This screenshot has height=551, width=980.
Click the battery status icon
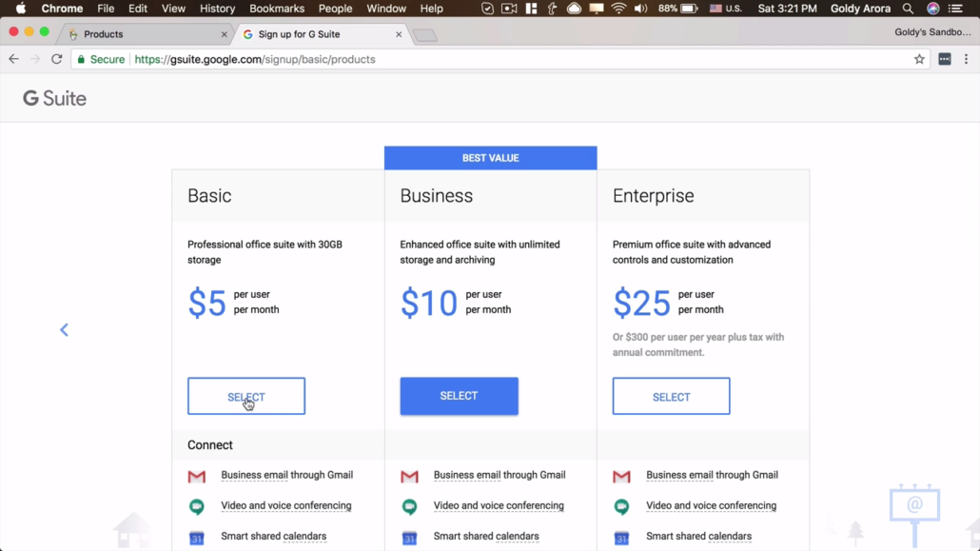(689, 9)
